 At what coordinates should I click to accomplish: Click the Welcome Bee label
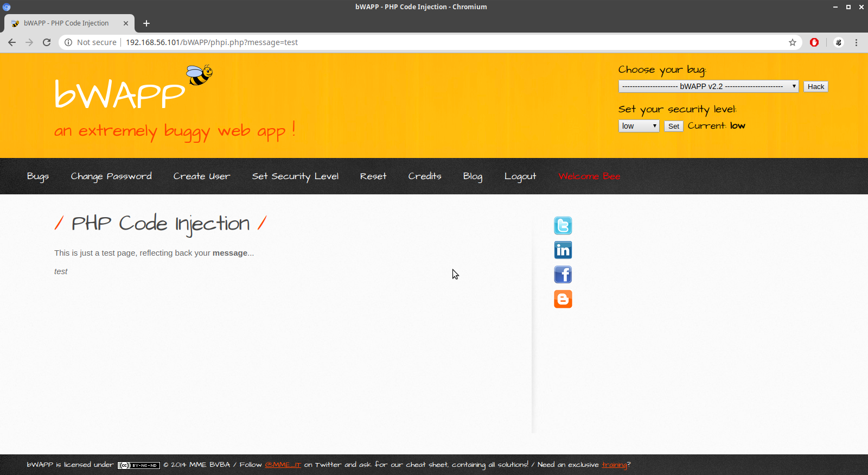click(x=589, y=176)
